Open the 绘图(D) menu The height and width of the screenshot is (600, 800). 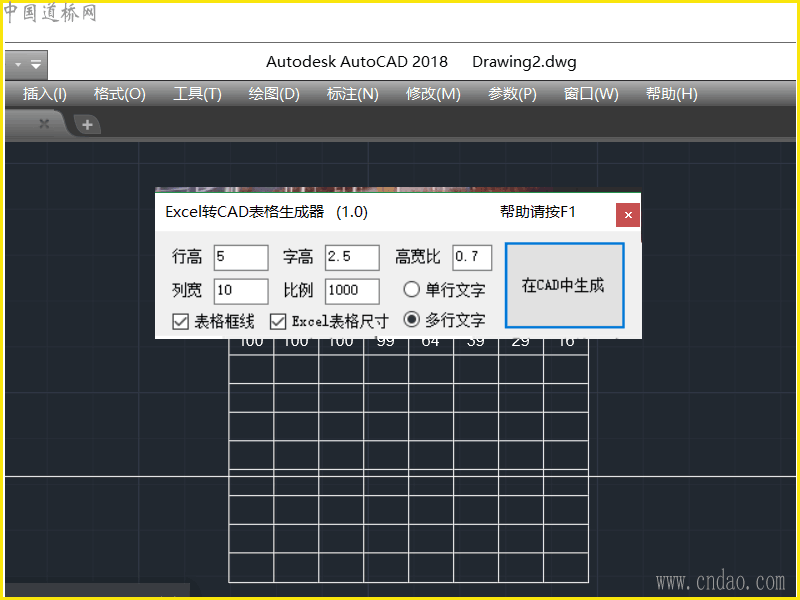[273, 94]
